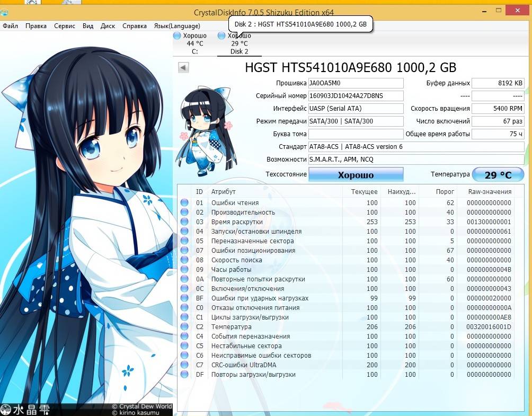
Task: Click the status orb for Ошибки чтения
Action: (x=184, y=203)
